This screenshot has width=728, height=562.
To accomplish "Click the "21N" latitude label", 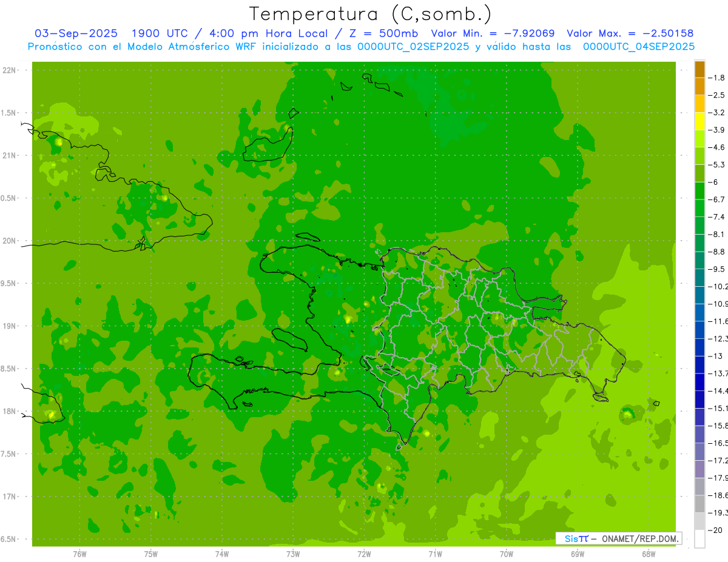I will tap(10, 156).
